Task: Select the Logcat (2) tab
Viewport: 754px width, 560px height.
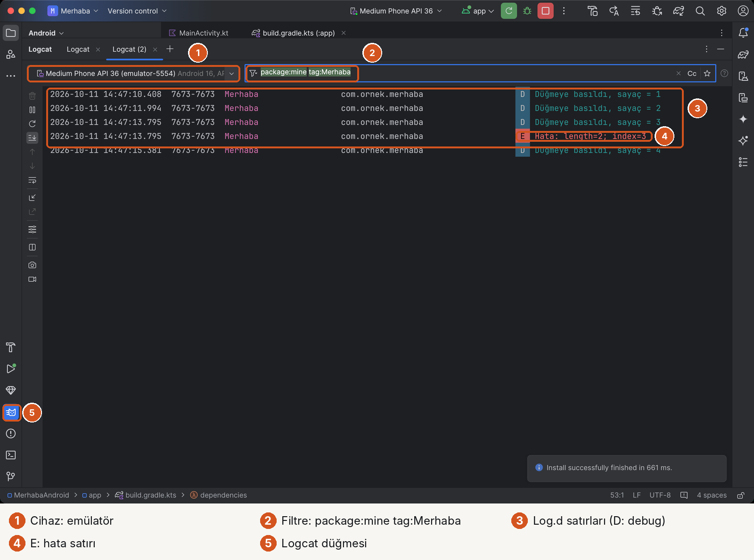Action: coord(129,49)
